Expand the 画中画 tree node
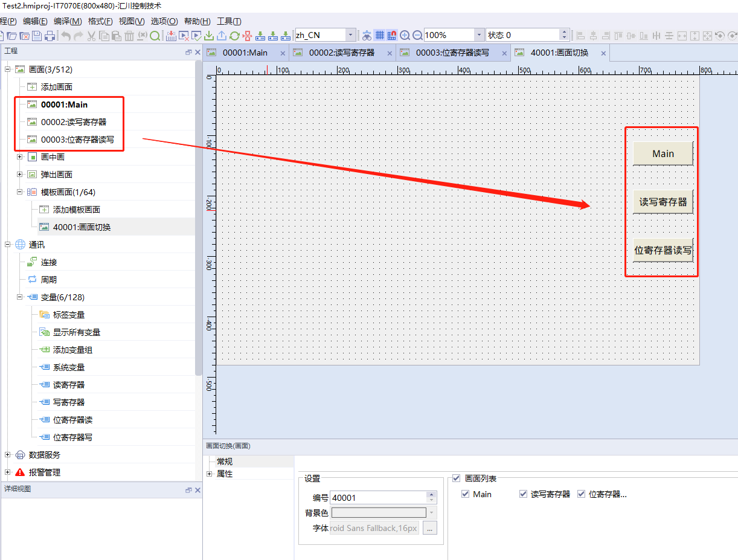 (x=19, y=157)
